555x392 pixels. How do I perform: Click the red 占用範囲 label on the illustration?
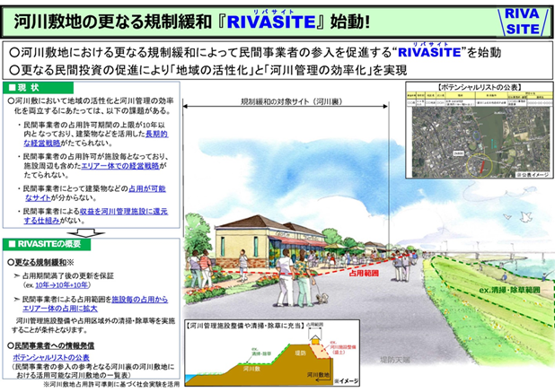[364, 274]
